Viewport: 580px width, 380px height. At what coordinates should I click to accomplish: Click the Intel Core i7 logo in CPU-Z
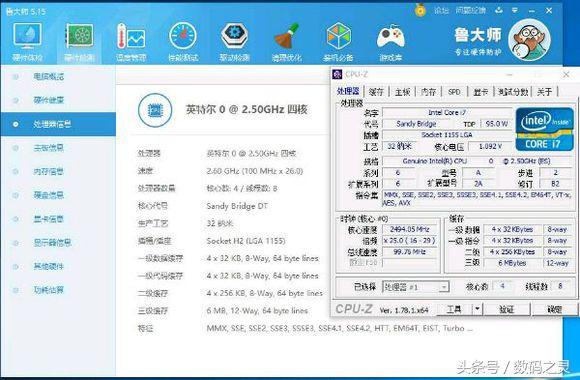pyautogui.click(x=544, y=129)
